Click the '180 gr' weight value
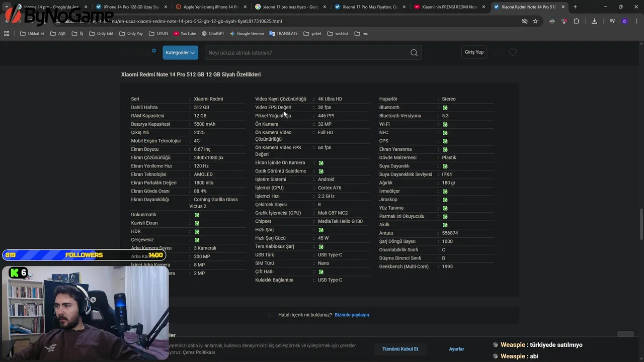Image resolution: width=644 pixels, height=362 pixels. tap(449, 183)
